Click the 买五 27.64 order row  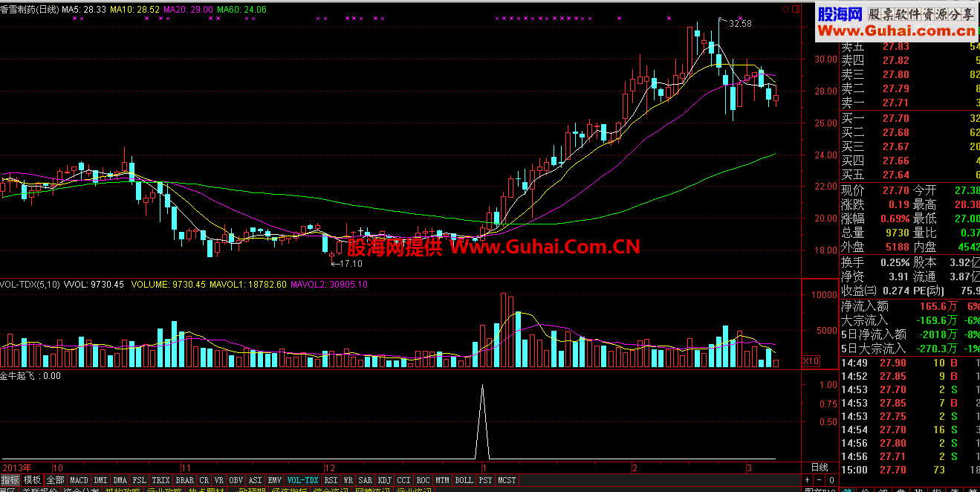[909, 175]
